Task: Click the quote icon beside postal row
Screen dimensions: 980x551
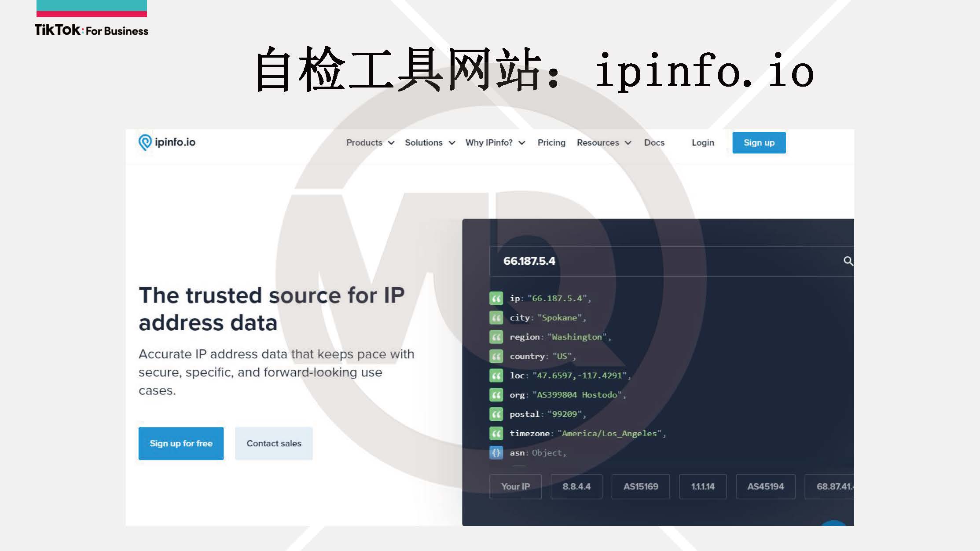Action: [x=496, y=414]
